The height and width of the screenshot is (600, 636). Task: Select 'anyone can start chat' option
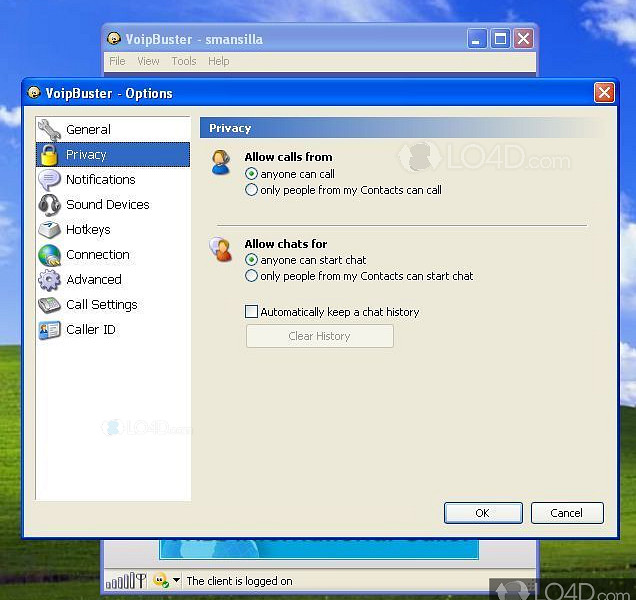pos(251,260)
